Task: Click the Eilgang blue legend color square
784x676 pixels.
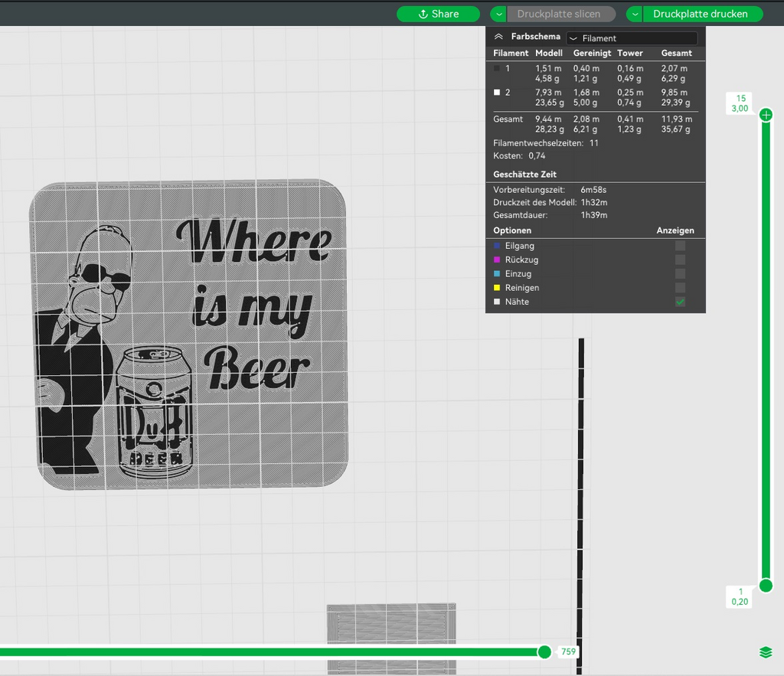Action: click(496, 246)
